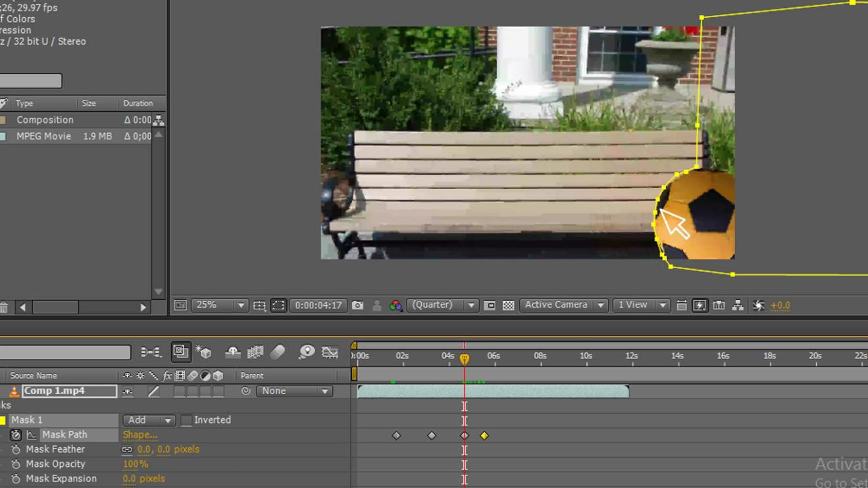Enable Motion Blur for the timeline
The width and height of the screenshot is (868, 488).
click(278, 353)
